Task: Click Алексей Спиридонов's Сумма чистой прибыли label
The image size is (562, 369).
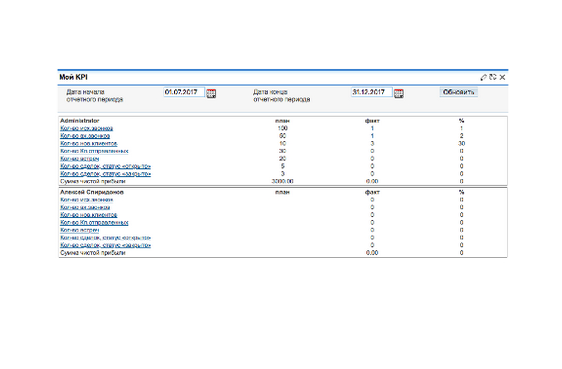Action: pyautogui.click(x=92, y=253)
